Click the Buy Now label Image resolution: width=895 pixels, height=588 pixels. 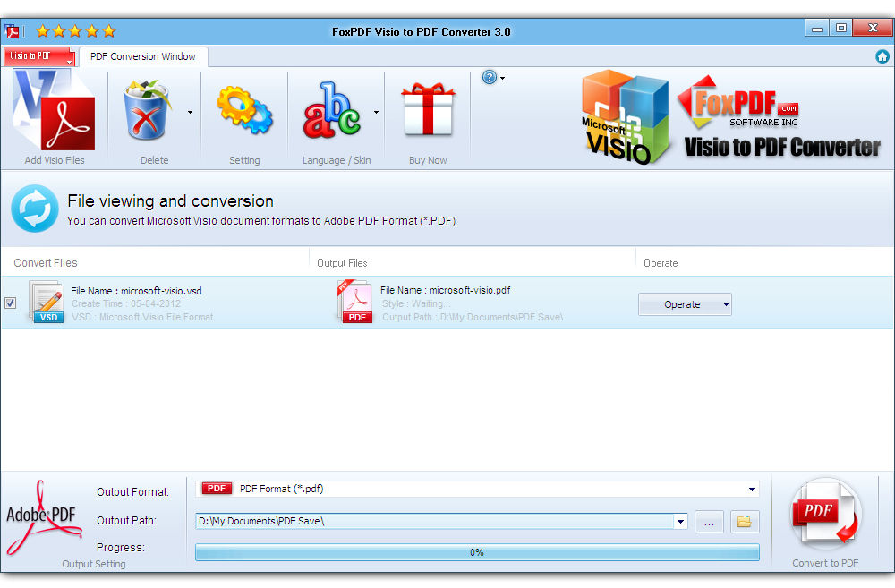(x=428, y=160)
